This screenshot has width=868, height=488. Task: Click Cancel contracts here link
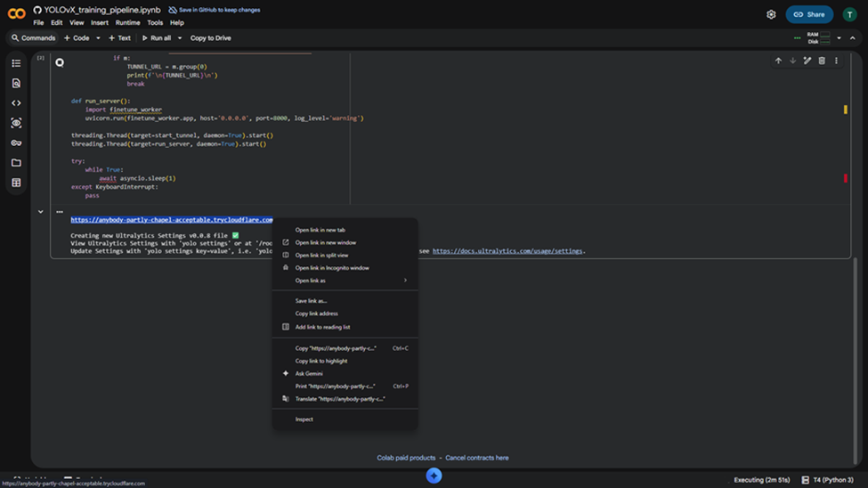tap(476, 458)
